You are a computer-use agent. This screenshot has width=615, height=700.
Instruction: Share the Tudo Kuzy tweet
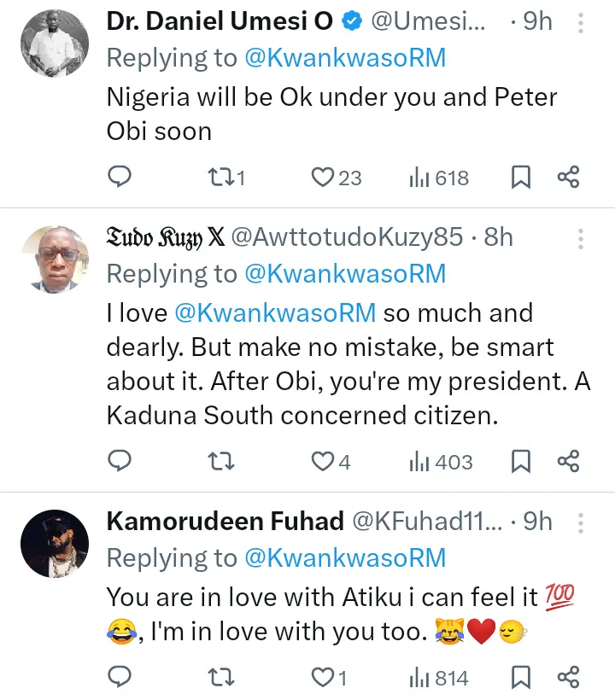[x=569, y=462]
